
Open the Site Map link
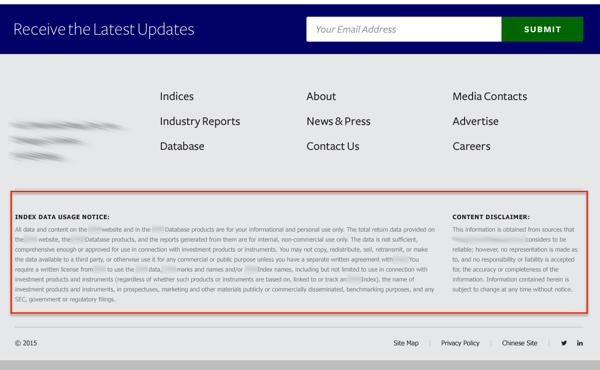[406, 343]
